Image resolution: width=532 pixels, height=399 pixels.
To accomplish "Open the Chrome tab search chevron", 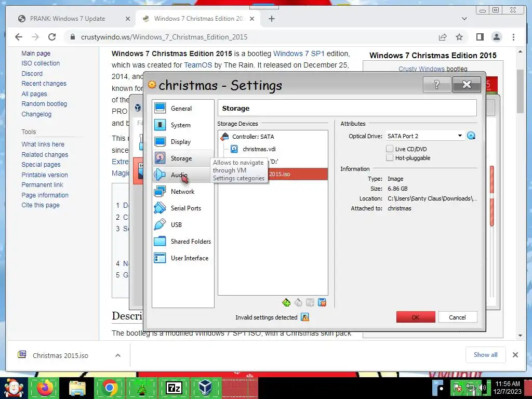I will pyautogui.click(x=464, y=19).
